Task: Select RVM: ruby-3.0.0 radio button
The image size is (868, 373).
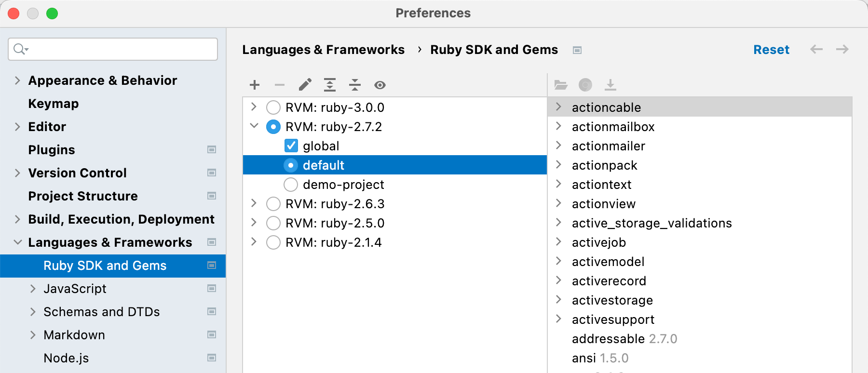Action: 273,107
